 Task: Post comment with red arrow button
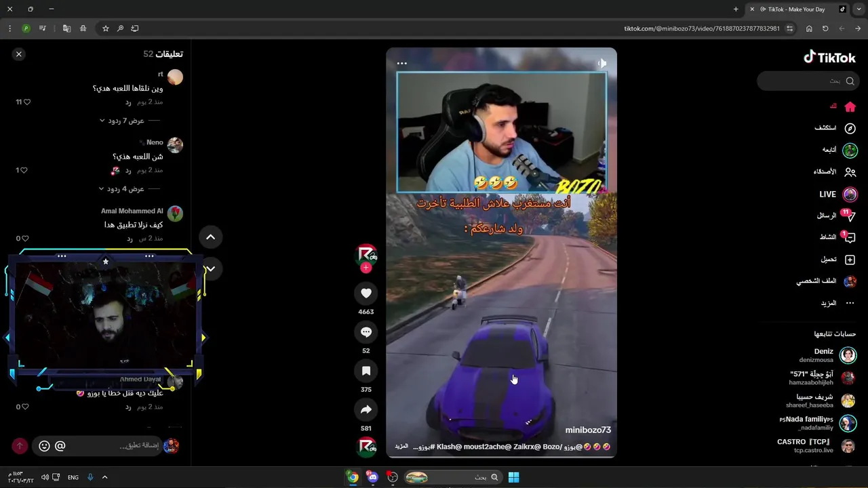pos(20,446)
